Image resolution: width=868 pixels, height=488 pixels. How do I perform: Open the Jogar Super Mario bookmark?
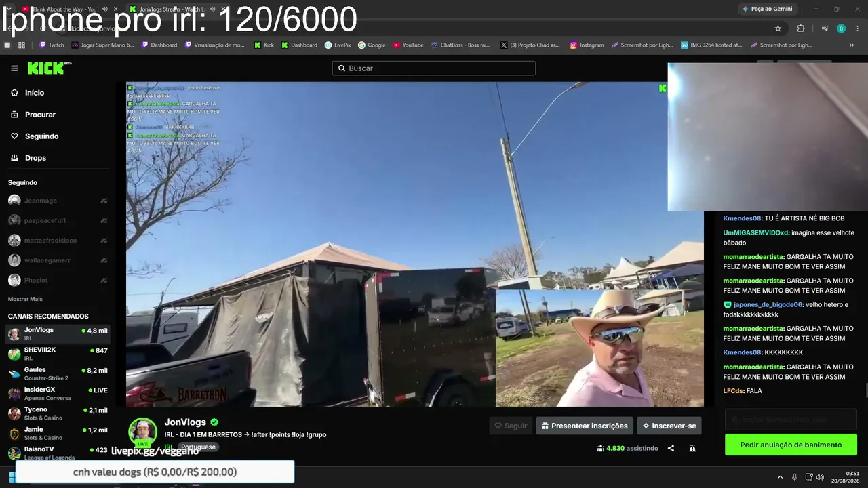click(x=102, y=45)
